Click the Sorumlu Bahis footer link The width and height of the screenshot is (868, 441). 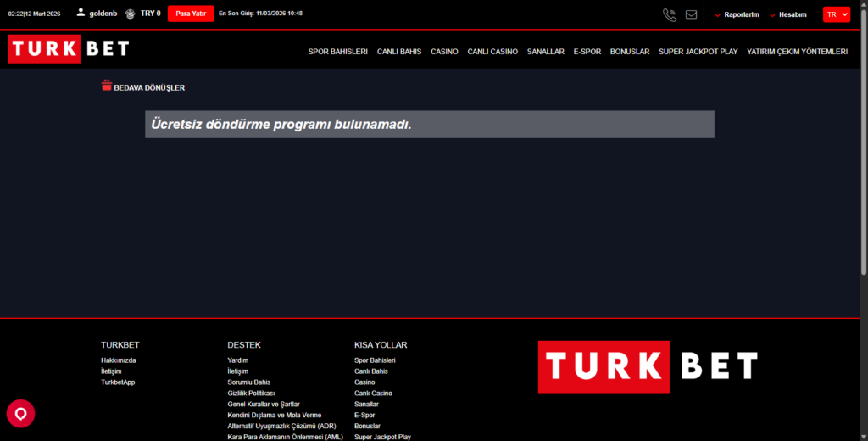coord(249,382)
